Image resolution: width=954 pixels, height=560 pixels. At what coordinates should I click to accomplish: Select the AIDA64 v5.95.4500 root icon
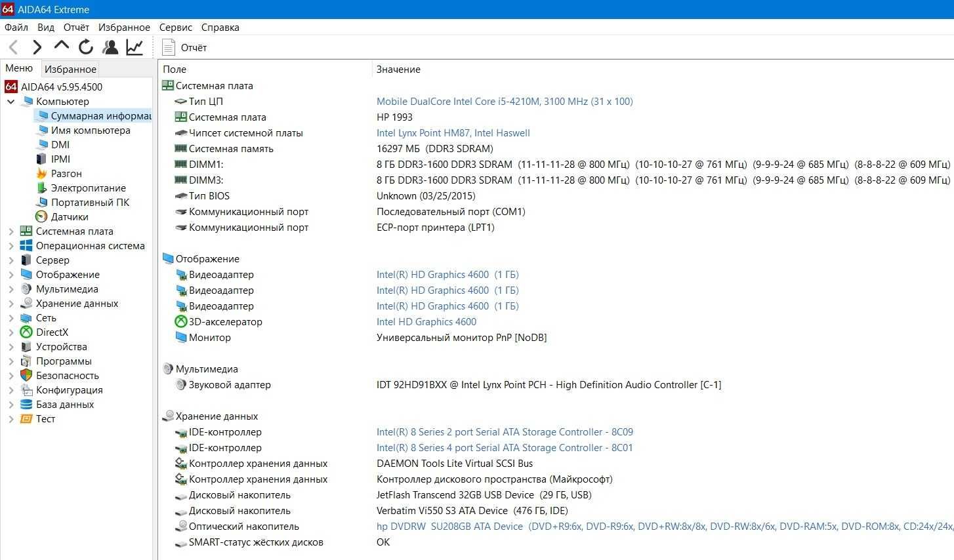click(11, 87)
